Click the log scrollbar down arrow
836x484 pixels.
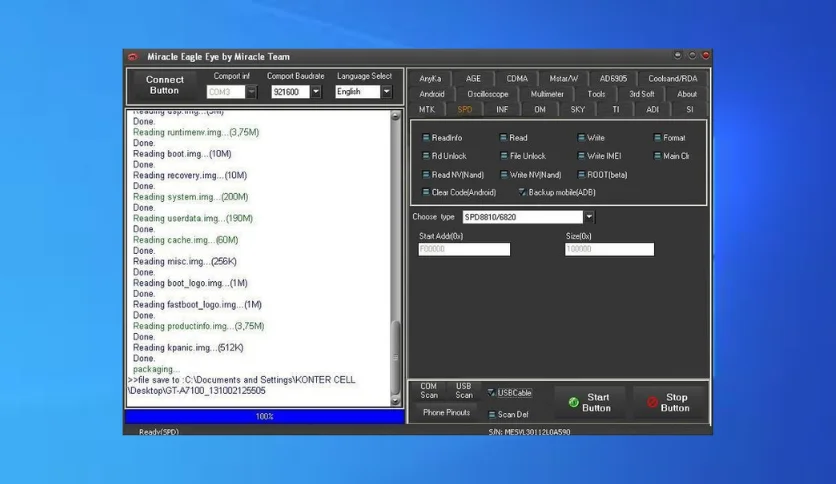(395, 400)
